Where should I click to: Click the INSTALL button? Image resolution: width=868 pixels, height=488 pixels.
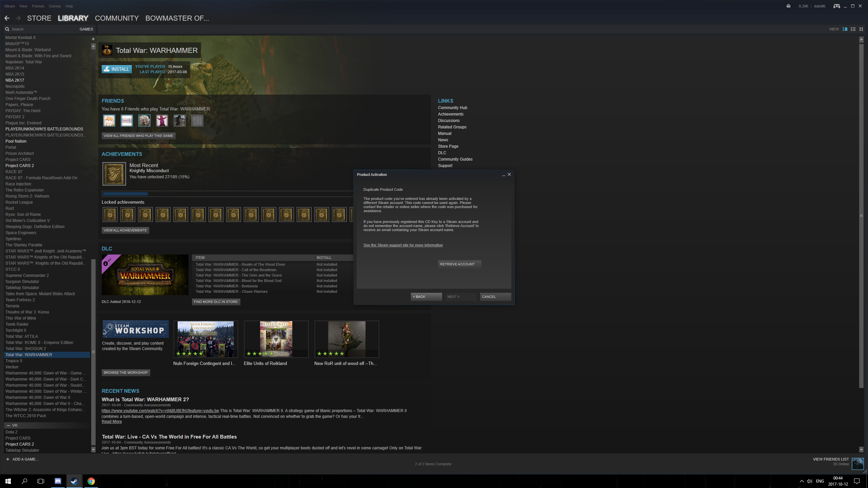coord(117,69)
